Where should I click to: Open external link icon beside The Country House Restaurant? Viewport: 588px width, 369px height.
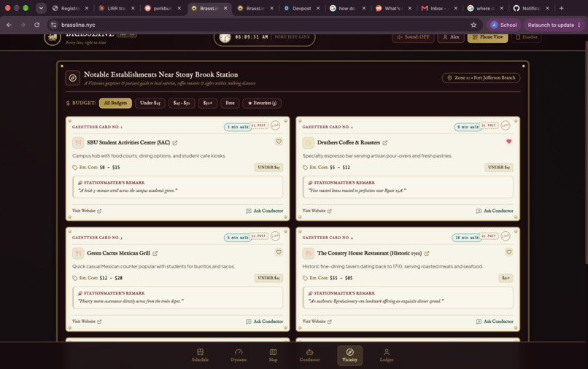point(427,254)
